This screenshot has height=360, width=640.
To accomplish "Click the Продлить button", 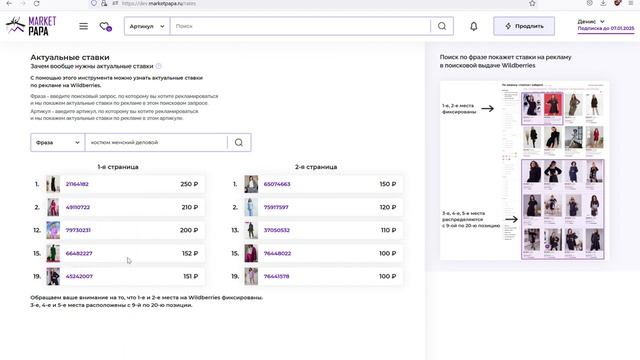I will coord(524,26).
